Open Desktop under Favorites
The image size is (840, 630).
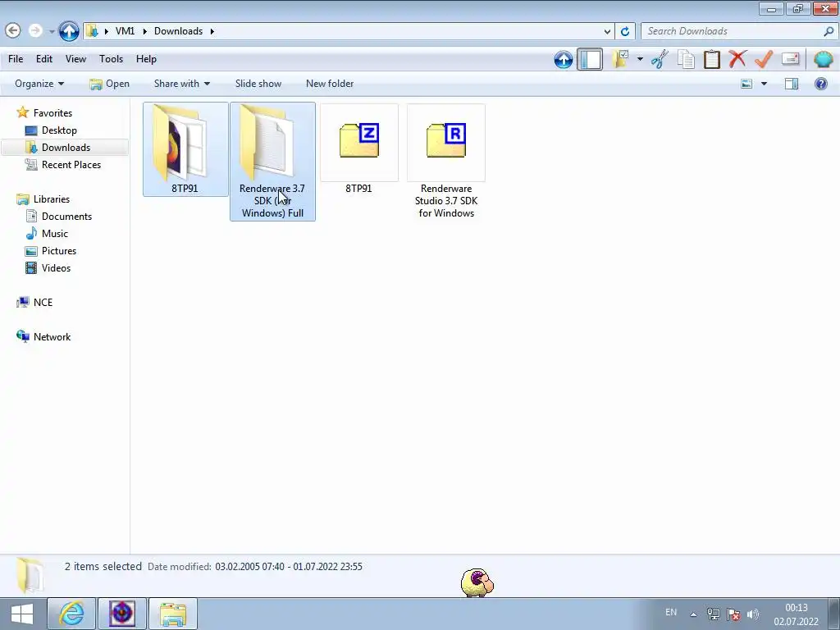59,130
